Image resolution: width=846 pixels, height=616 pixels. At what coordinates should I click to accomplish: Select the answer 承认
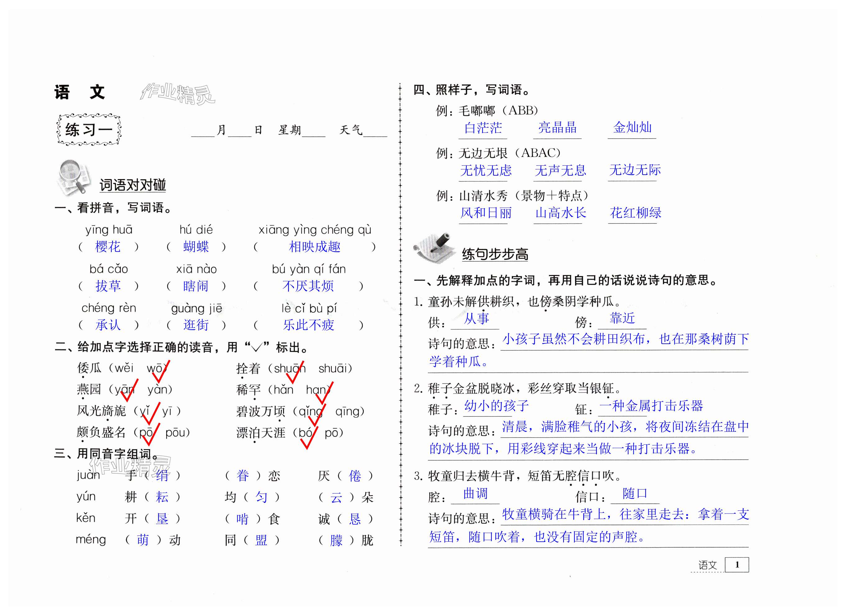(108, 325)
